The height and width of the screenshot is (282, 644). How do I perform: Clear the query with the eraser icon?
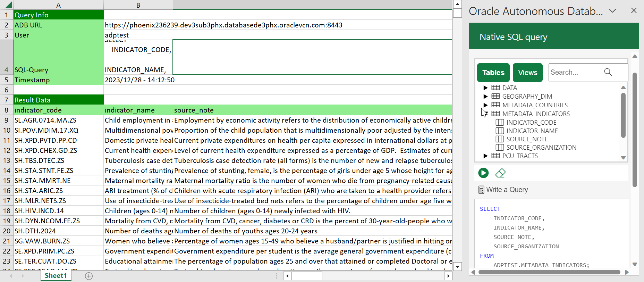[x=500, y=173]
